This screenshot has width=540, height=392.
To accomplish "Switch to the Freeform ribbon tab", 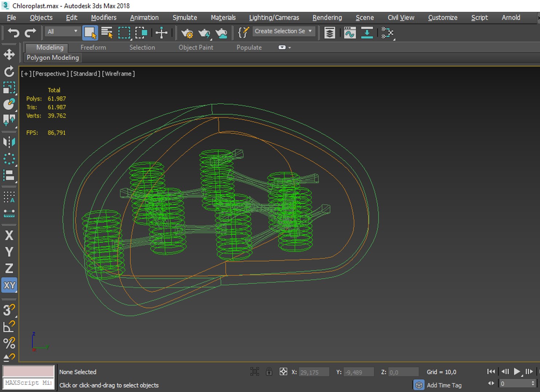I will click(x=93, y=48).
